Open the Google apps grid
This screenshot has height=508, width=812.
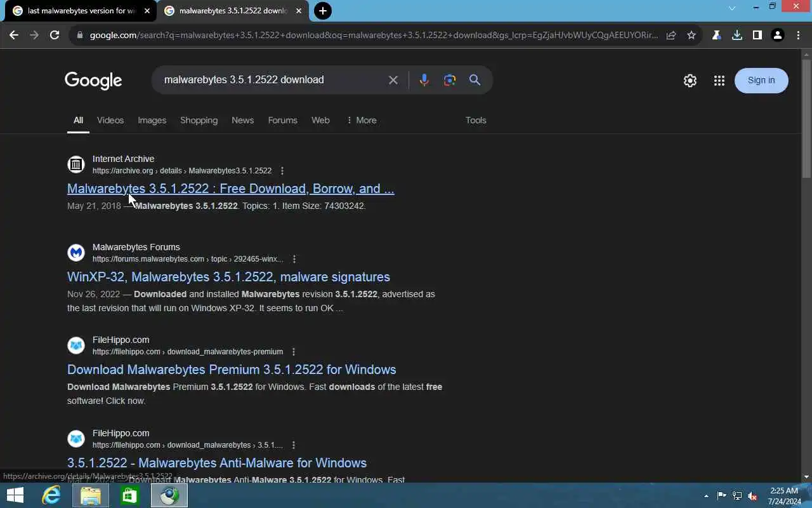click(719, 81)
